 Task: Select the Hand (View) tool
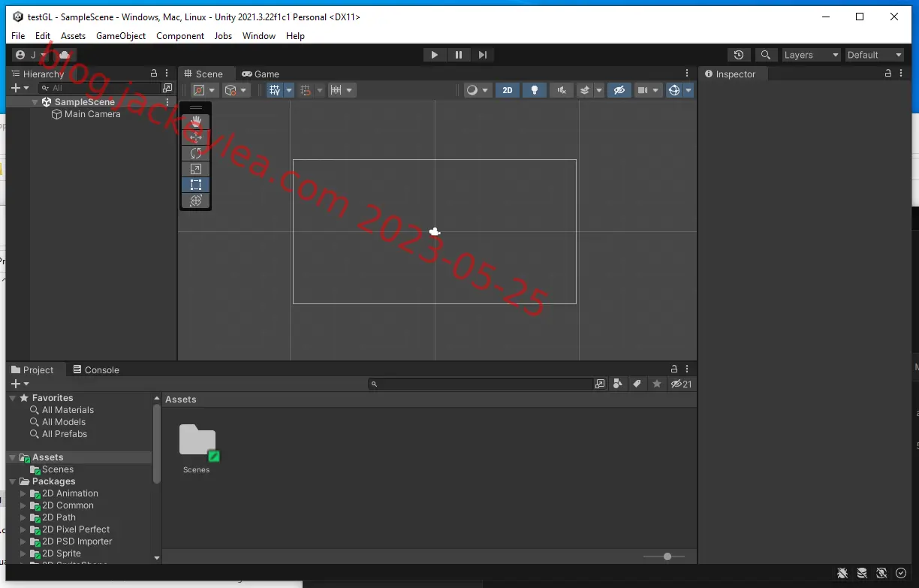tap(196, 122)
